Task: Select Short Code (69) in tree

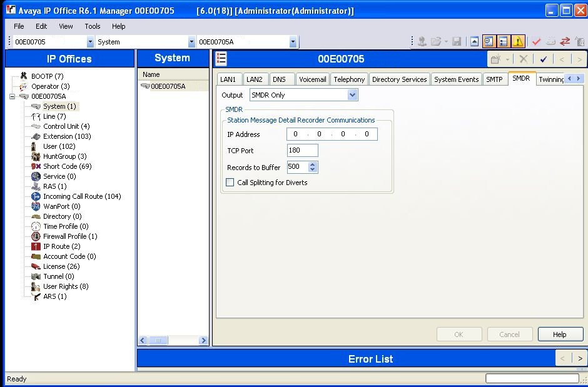Action: (x=67, y=166)
